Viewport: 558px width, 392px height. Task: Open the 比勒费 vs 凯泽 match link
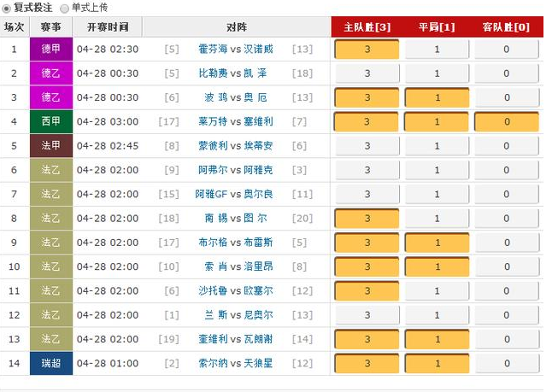[232, 73]
